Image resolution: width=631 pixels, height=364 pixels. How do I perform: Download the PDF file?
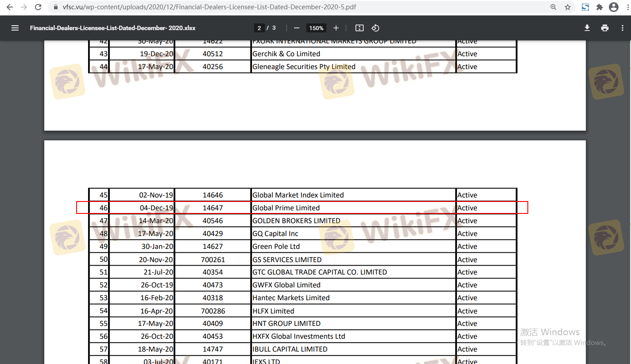point(587,28)
